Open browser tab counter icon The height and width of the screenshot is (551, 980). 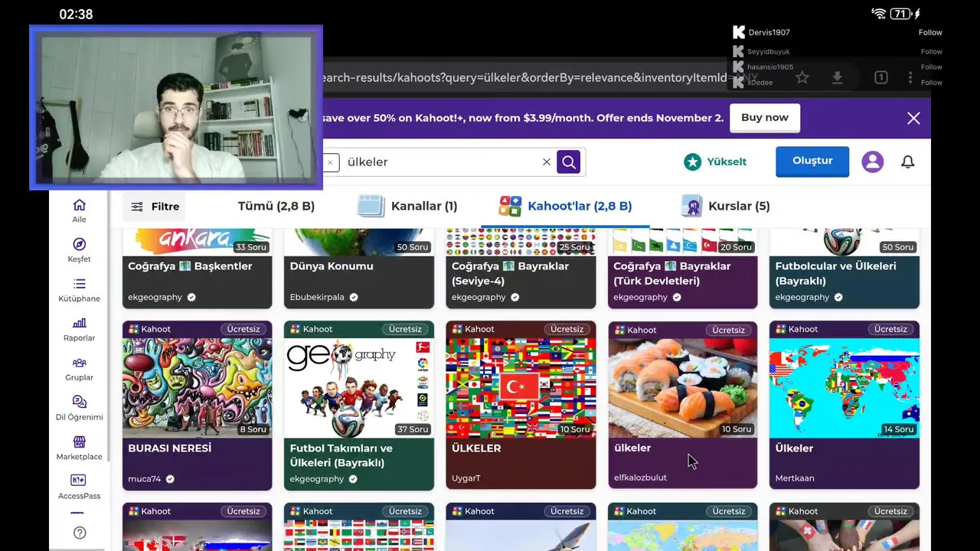[x=881, y=77]
